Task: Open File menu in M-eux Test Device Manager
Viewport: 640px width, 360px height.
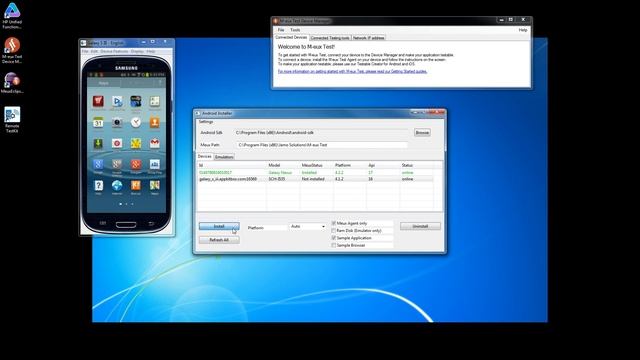Action: pos(281,30)
